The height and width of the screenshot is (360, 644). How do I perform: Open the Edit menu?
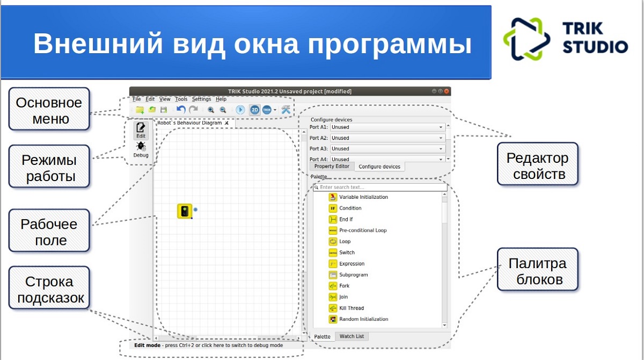tap(150, 99)
